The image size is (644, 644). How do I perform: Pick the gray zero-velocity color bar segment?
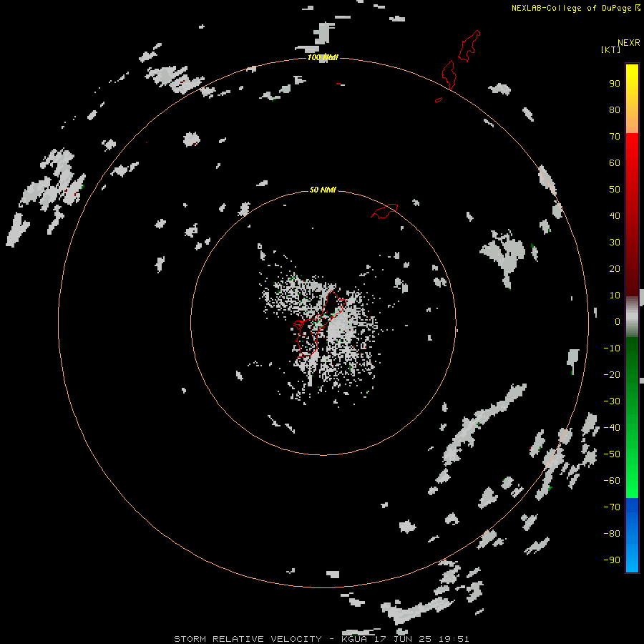click(x=632, y=317)
